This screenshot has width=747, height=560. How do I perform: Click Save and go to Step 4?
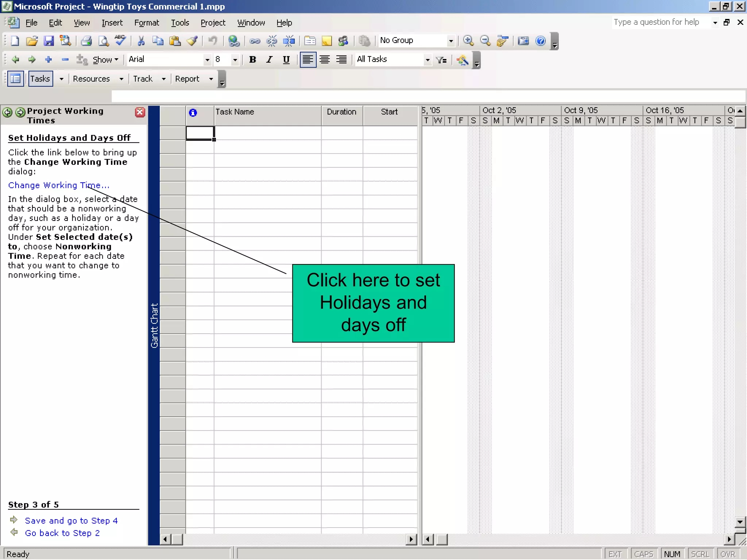click(71, 521)
